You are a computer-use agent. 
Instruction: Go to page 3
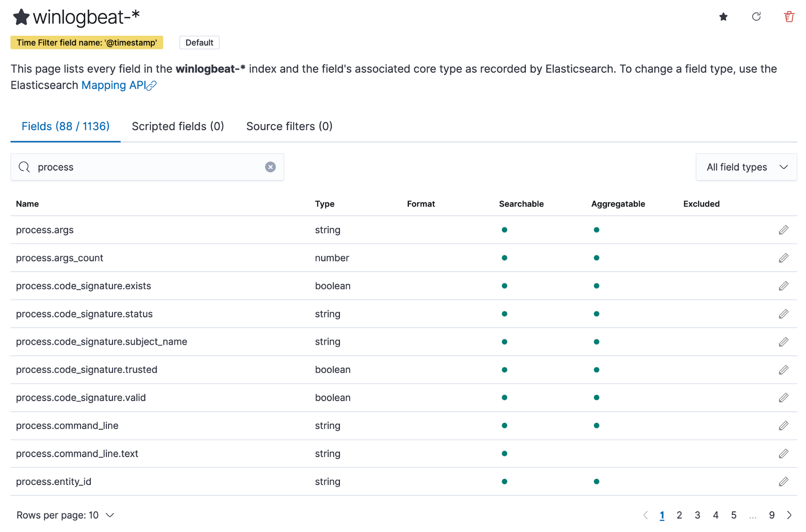pos(698,515)
